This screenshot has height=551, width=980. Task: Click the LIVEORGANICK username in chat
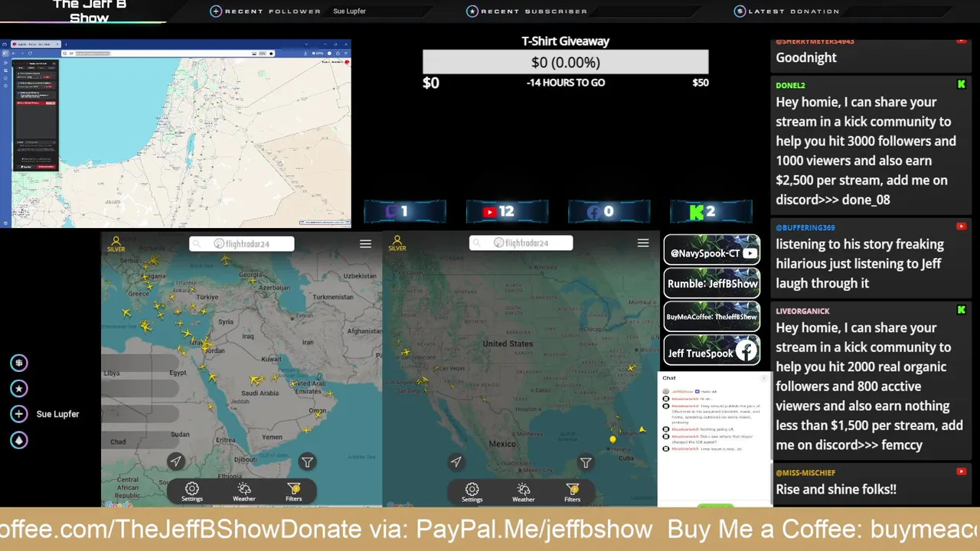coord(802,311)
